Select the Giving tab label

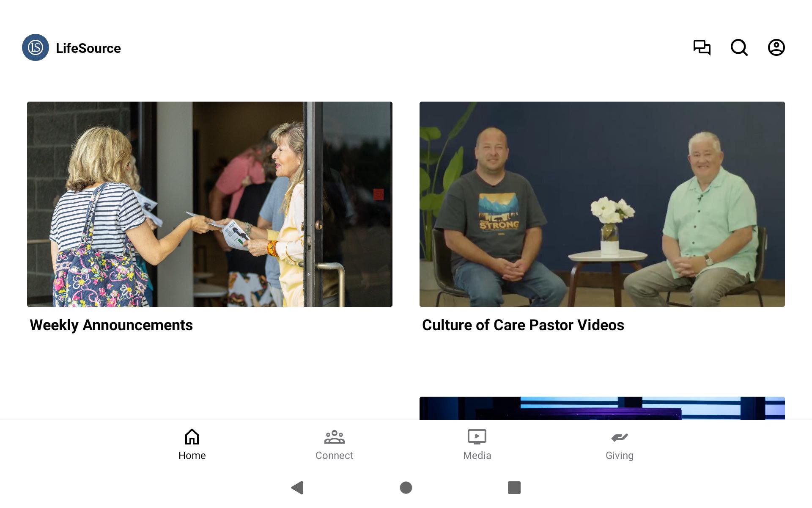click(x=620, y=456)
